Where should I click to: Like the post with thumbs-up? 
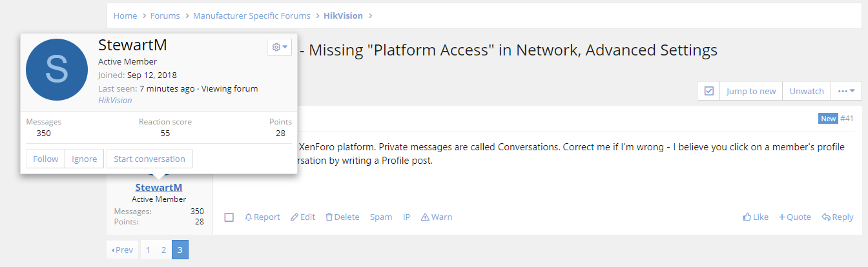(747, 217)
